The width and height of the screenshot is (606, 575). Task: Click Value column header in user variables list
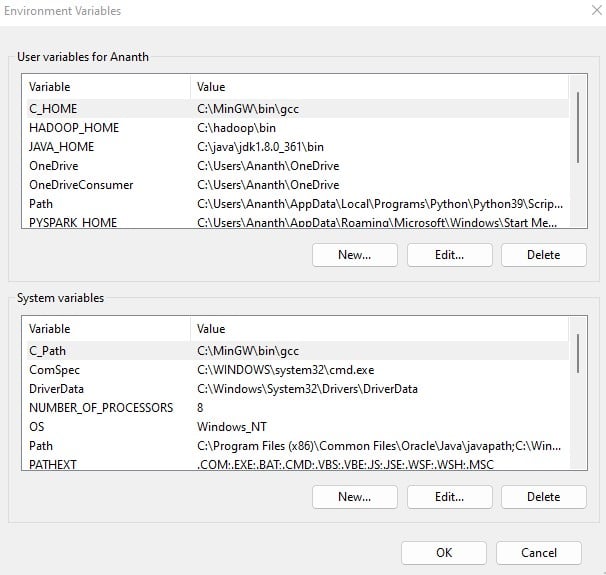click(380, 87)
